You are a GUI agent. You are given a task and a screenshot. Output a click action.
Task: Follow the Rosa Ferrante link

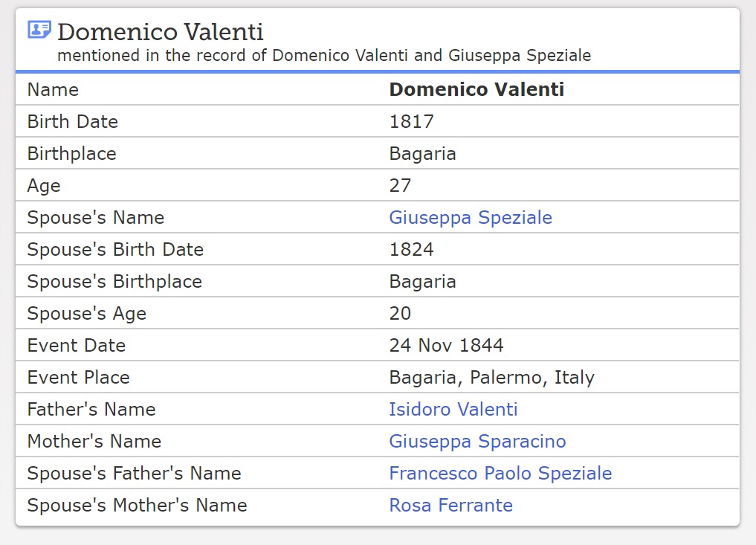(450, 506)
